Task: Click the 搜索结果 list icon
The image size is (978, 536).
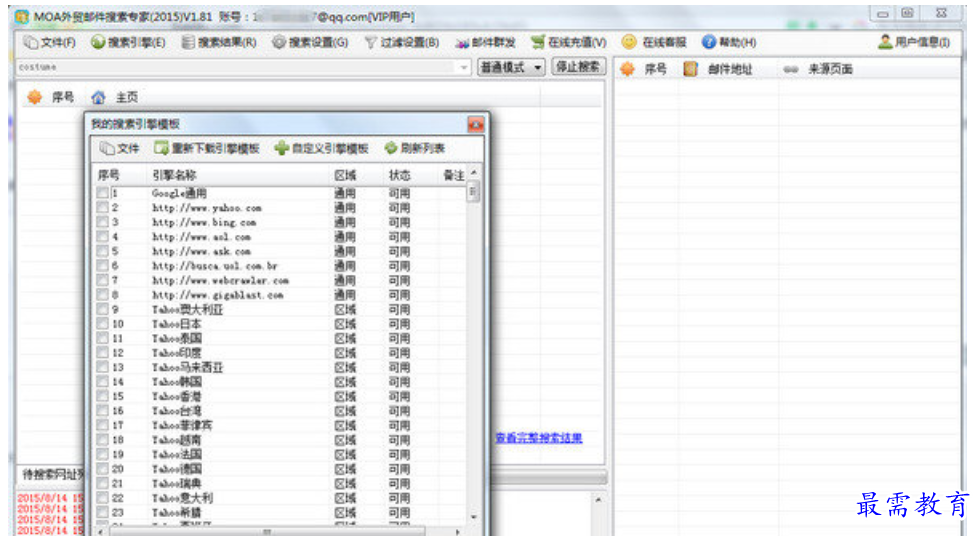Action: coord(188,42)
